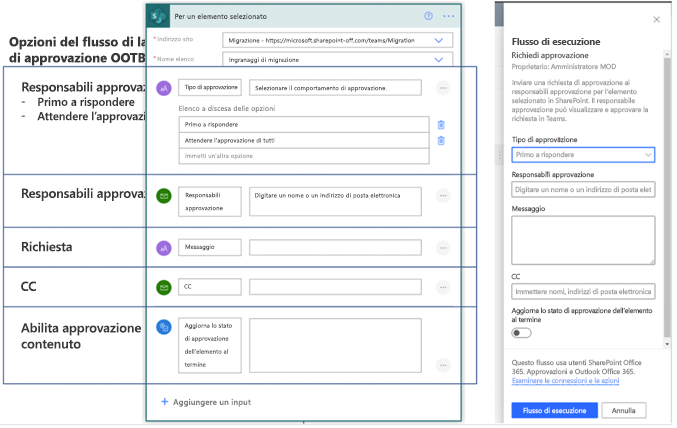Click the empty CC description field in designer
This screenshot has width=677, height=428.
337,288
